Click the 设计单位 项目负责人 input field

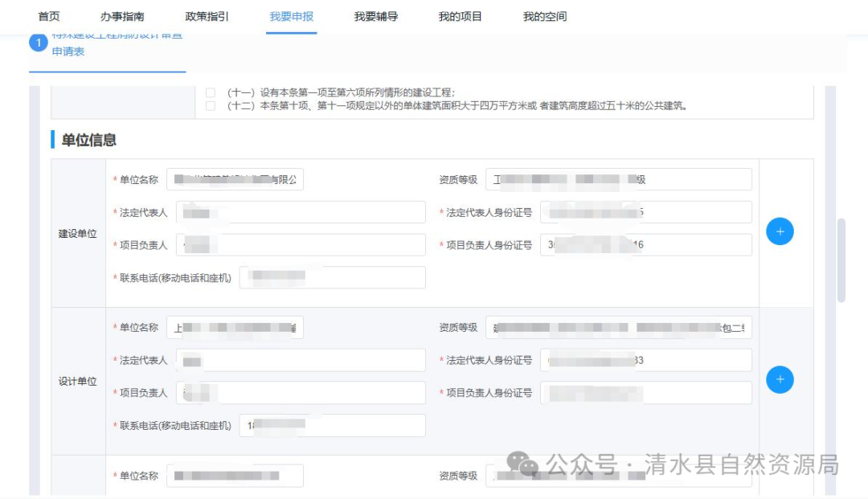click(x=301, y=393)
